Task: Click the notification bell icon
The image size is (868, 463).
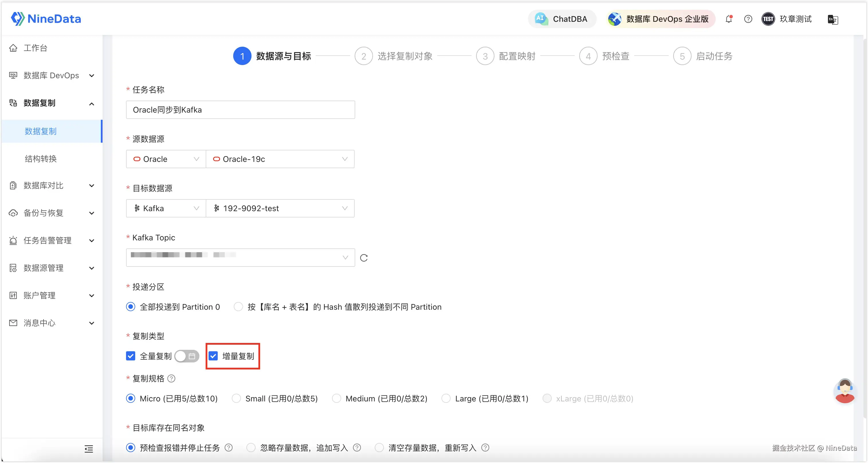Action: coord(728,19)
